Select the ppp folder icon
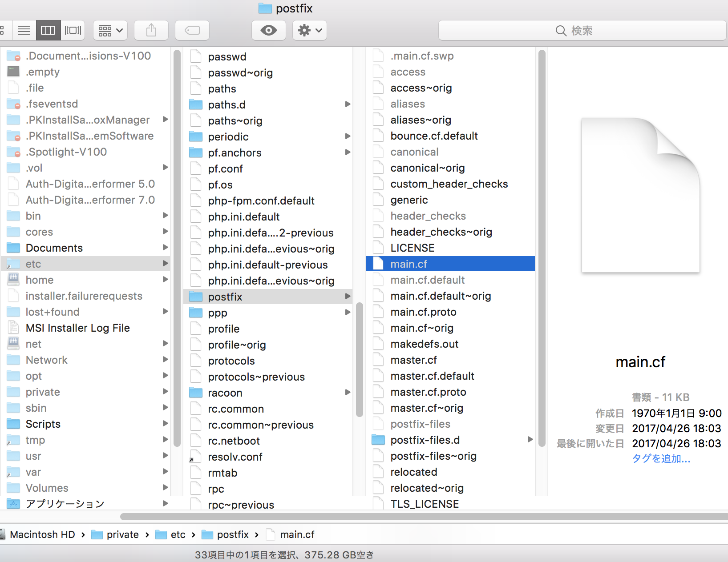 point(196,312)
